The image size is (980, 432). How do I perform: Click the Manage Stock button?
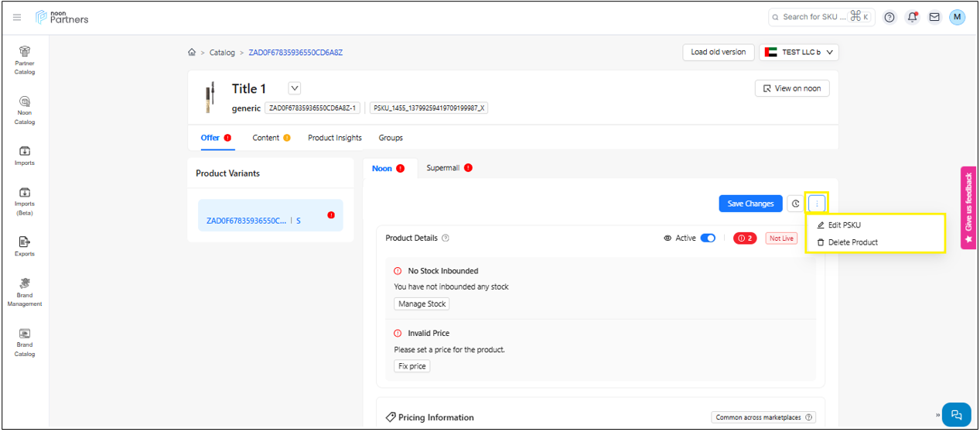click(x=422, y=304)
